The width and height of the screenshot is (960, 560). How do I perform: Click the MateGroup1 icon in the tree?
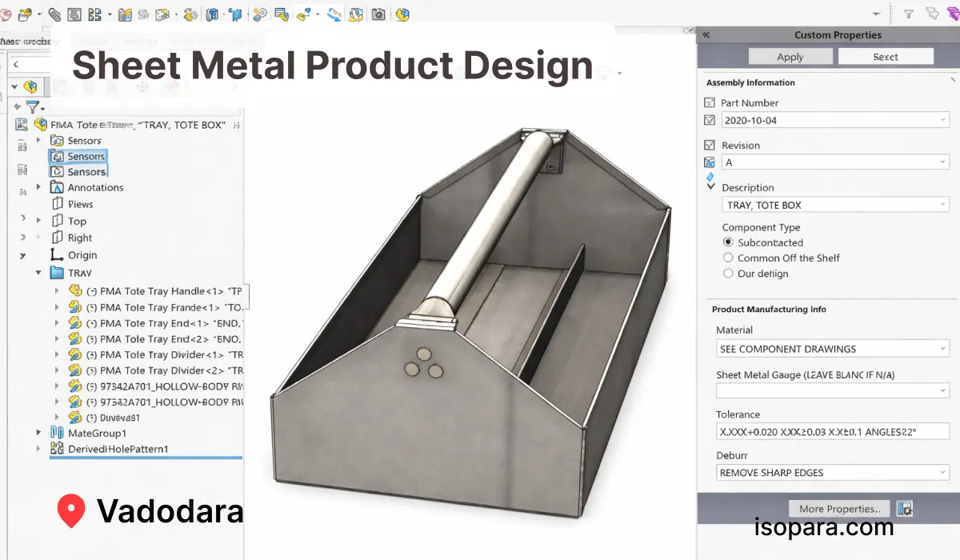click(57, 433)
